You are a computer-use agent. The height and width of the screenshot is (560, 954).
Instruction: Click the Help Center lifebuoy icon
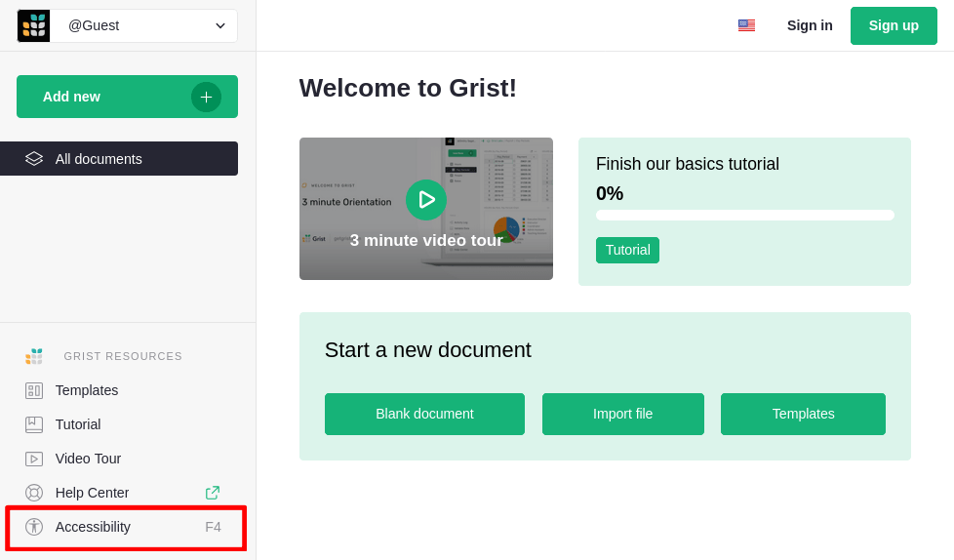[34, 493]
